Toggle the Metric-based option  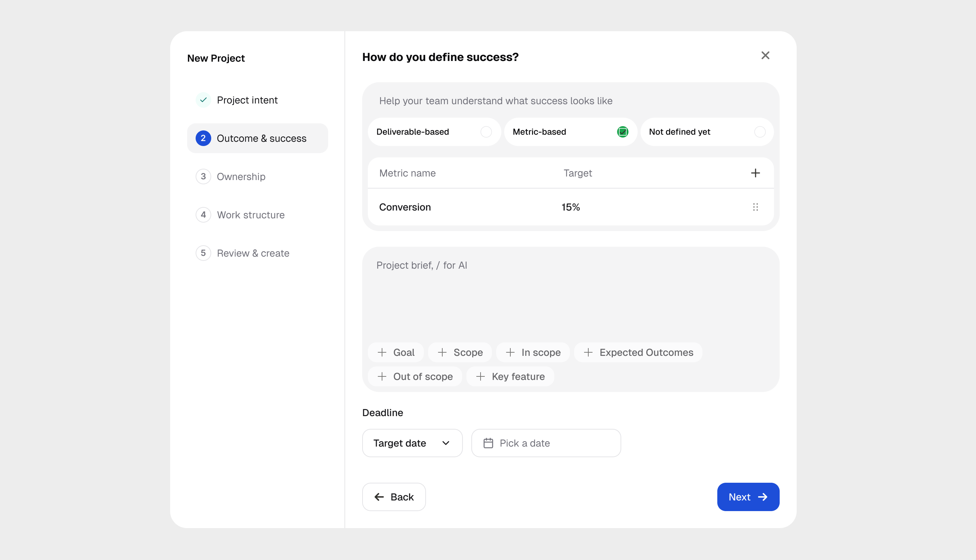571,132
